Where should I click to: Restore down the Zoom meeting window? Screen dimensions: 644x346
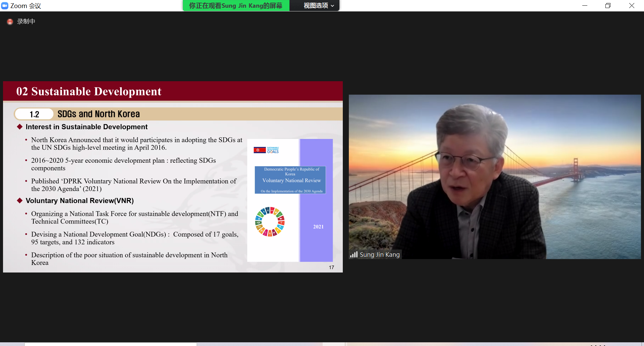point(608,6)
